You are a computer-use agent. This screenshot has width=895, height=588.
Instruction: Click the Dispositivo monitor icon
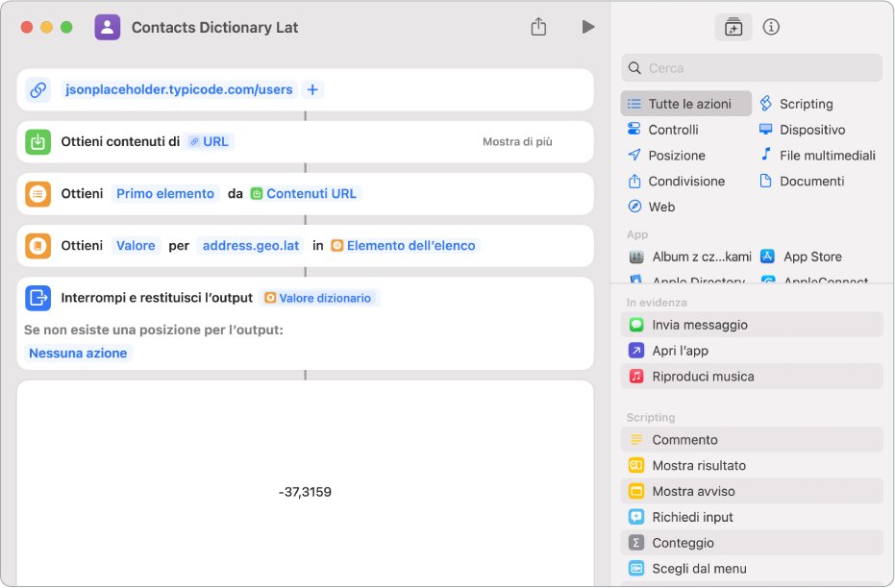coord(765,129)
